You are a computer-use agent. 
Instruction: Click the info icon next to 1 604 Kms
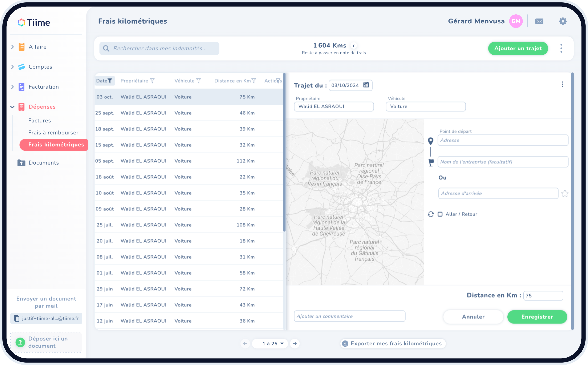(354, 45)
